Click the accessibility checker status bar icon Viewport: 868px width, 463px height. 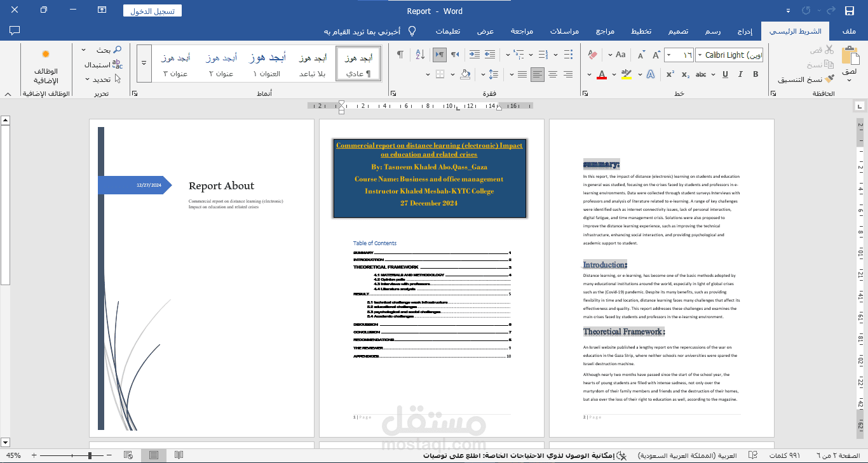[621, 455]
